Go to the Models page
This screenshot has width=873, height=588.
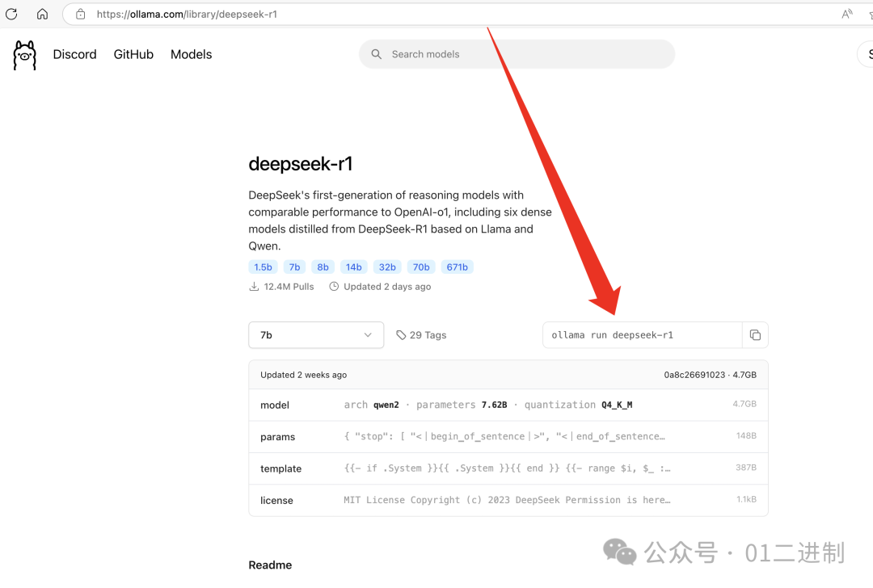coord(191,54)
